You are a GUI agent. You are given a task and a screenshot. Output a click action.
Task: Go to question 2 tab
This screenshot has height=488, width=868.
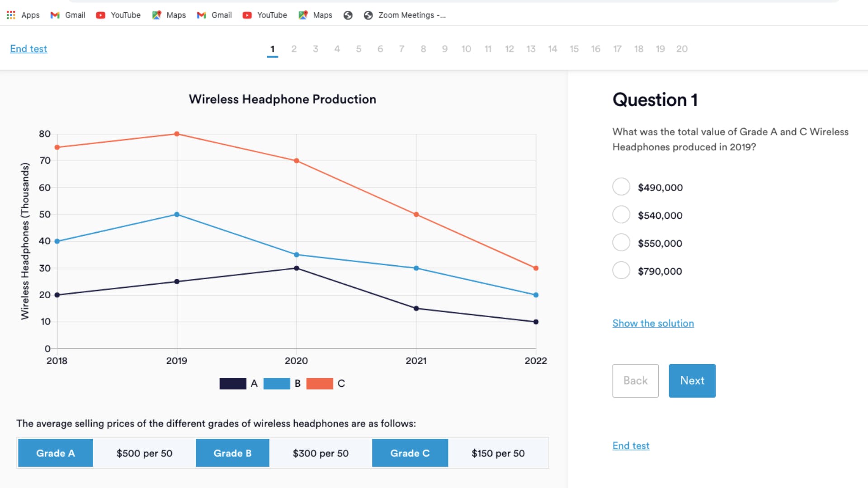[294, 49]
